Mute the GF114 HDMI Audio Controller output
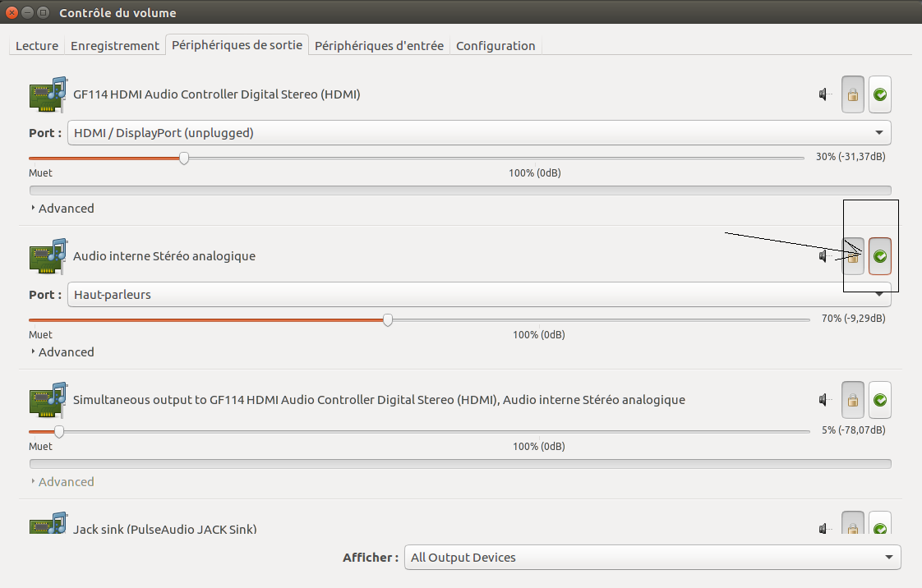 (824, 94)
